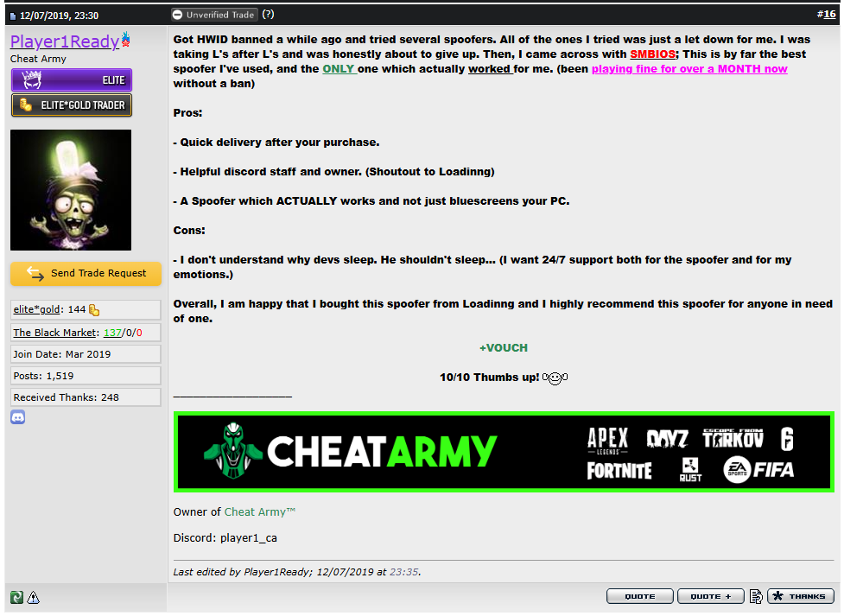844x616 pixels.
Task: Click the ELITE*GOLD TRADER badge
Action: 71,105
